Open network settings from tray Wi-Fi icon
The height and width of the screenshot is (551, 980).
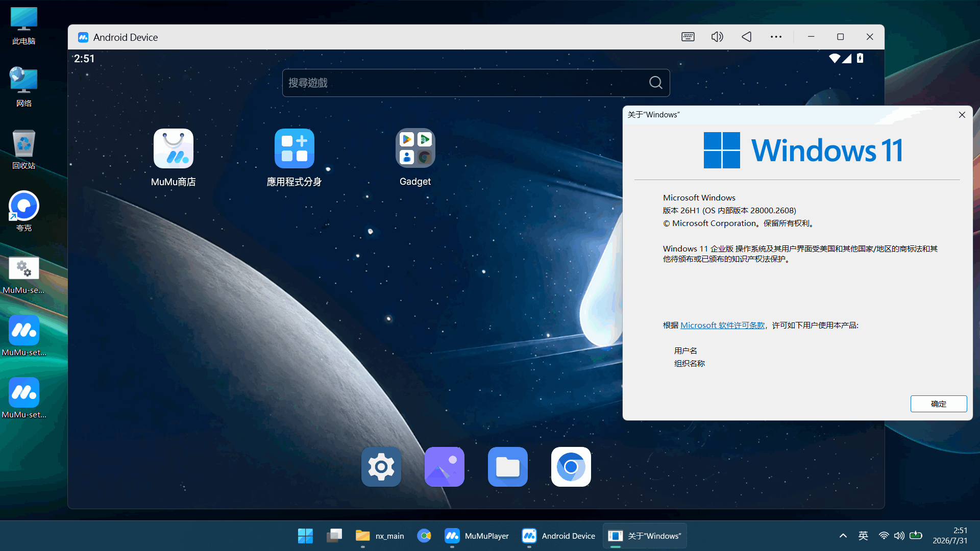(884, 536)
